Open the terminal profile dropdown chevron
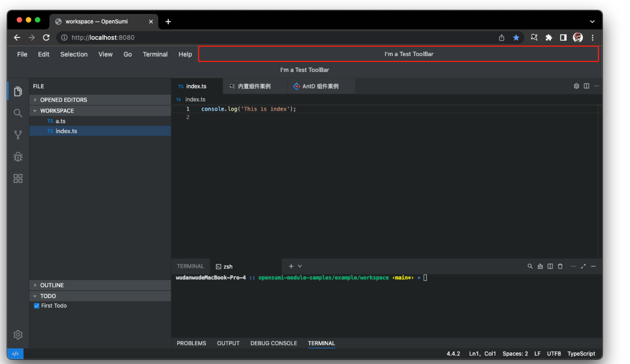 [300, 266]
